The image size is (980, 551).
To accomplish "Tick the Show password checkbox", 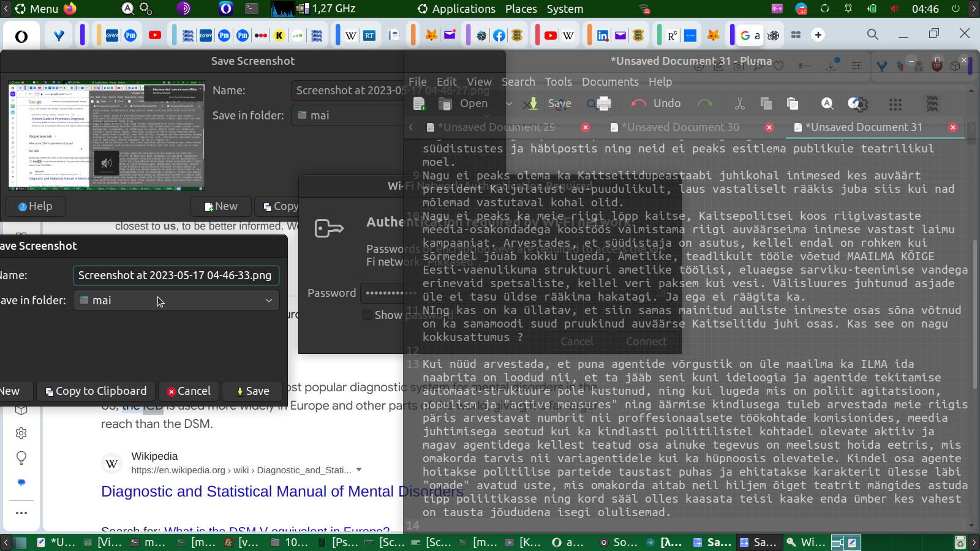I will pyautogui.click(x=367, y=315).
